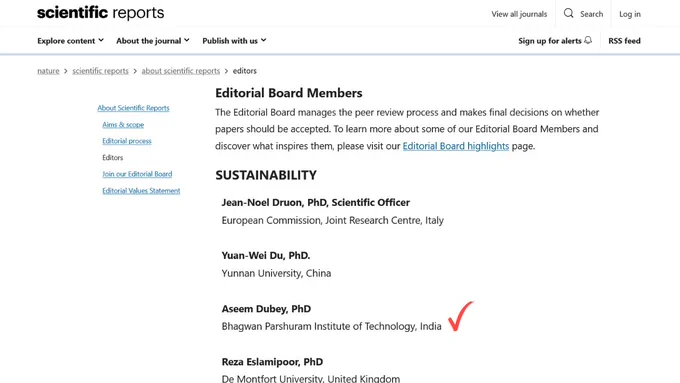The width and height of the screenshot is (680, 383).
Task: Expand the About the journal menu
Action: (153, 41)
